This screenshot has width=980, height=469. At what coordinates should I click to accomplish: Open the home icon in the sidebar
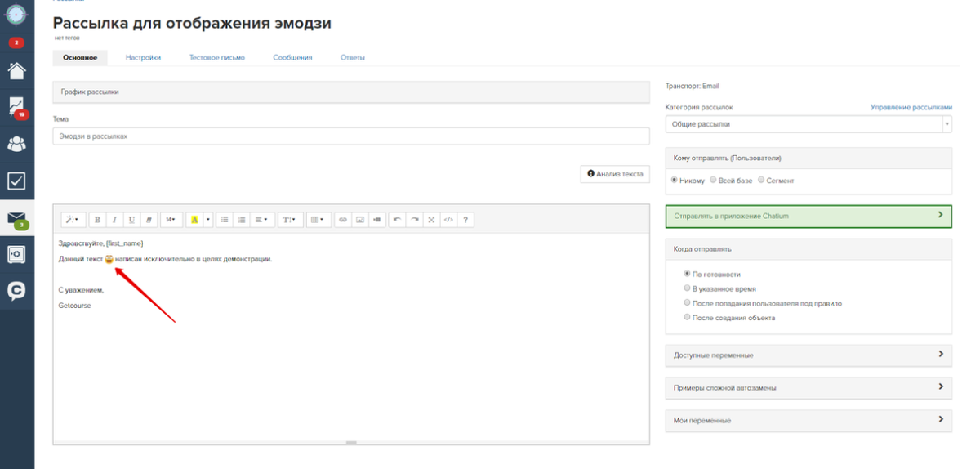(16, 70)
